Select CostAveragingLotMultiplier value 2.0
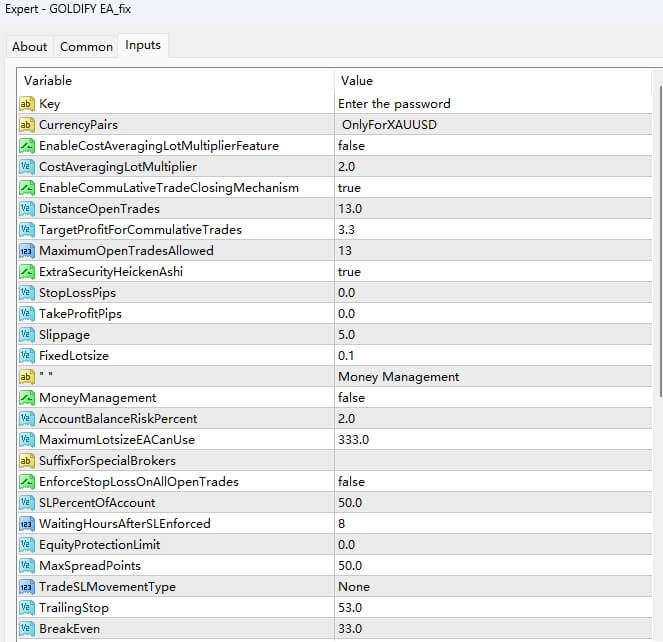 point(346,167)
